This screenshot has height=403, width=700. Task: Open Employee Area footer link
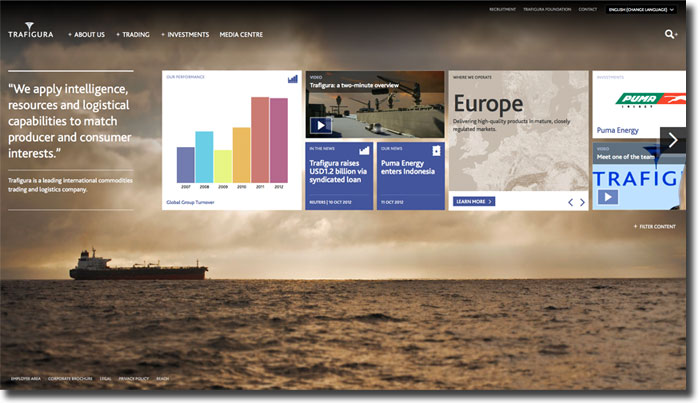pyautogui.click(x=25, y=379)
